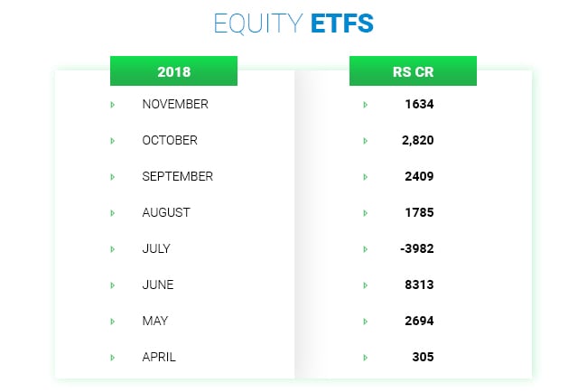The width and height of the screenshot is (587, 392).
Task: Click the 2,820 value for October
Action: (417, 140)
